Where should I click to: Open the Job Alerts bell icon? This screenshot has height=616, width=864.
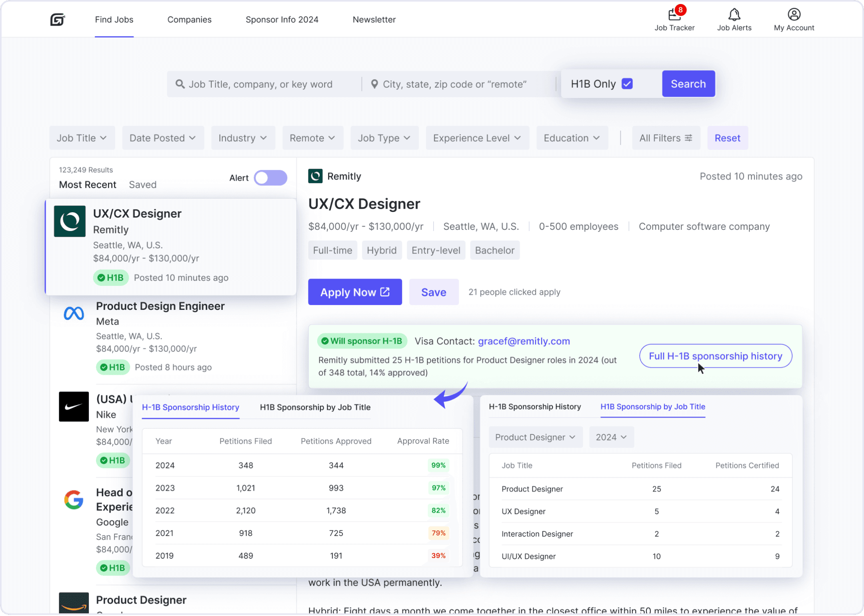[734, 15]
